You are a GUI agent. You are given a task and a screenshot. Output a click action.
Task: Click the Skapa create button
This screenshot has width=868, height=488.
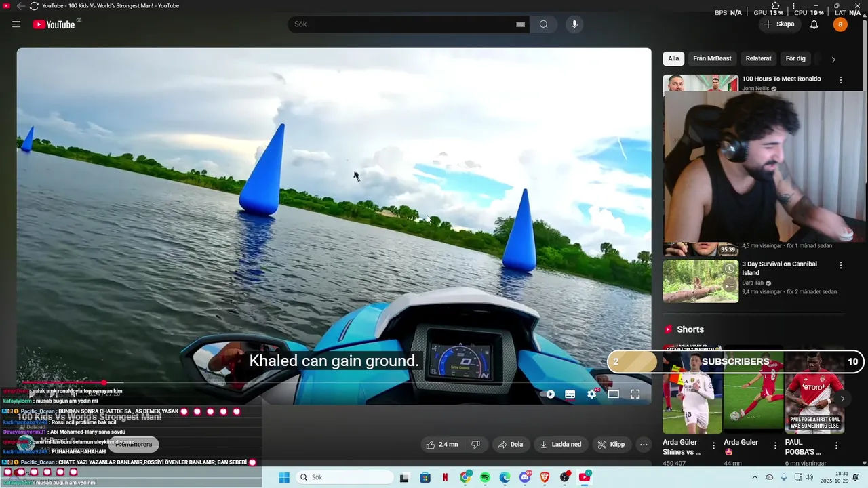click(779, 24)
